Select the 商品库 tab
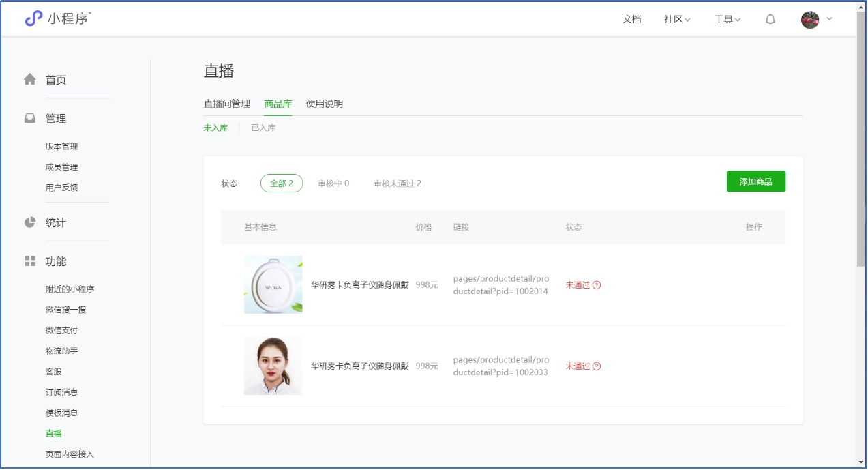The height and width of the screenshot is (470, 868). tap(278, 104)
